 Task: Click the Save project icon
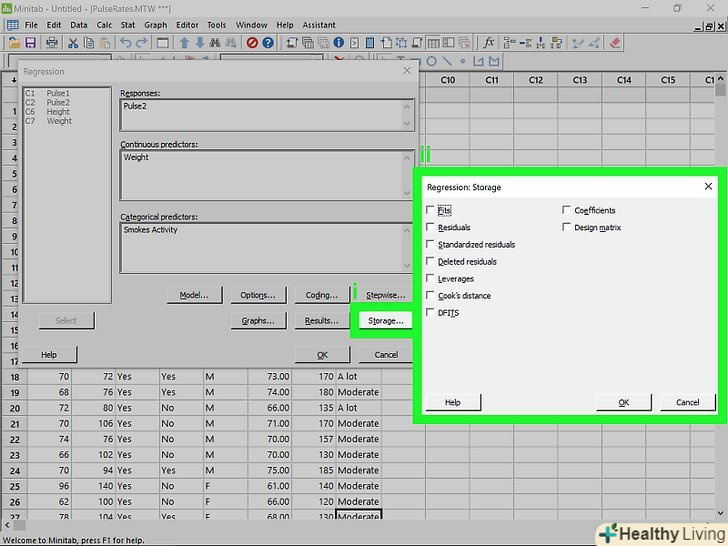[x=31, y=43]
